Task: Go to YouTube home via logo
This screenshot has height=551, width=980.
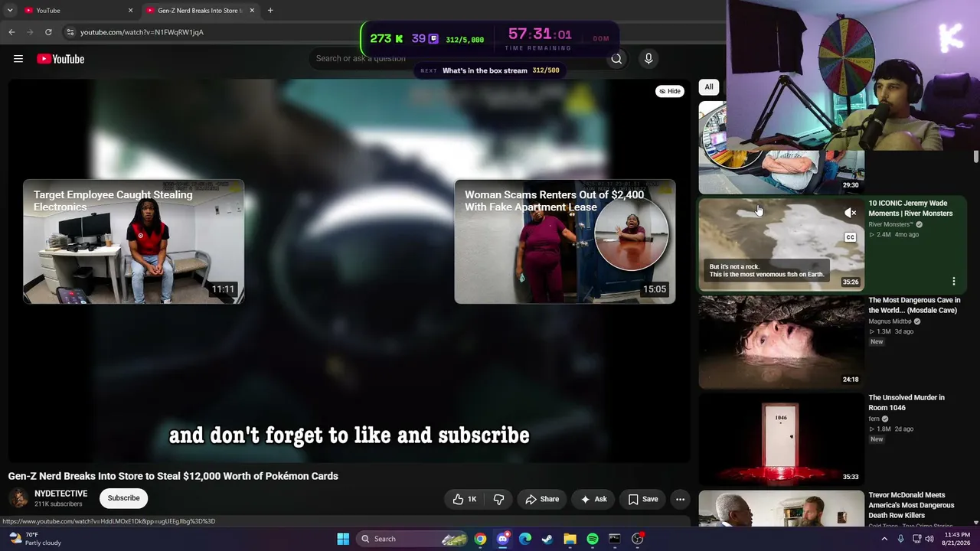Action: [x=60, y=59]
